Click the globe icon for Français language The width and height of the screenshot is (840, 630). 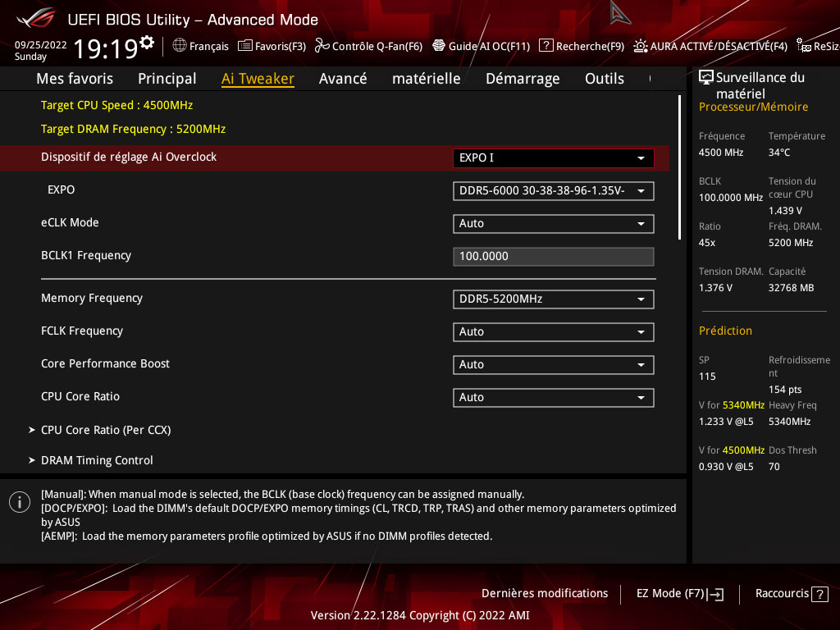click(180, 46)
